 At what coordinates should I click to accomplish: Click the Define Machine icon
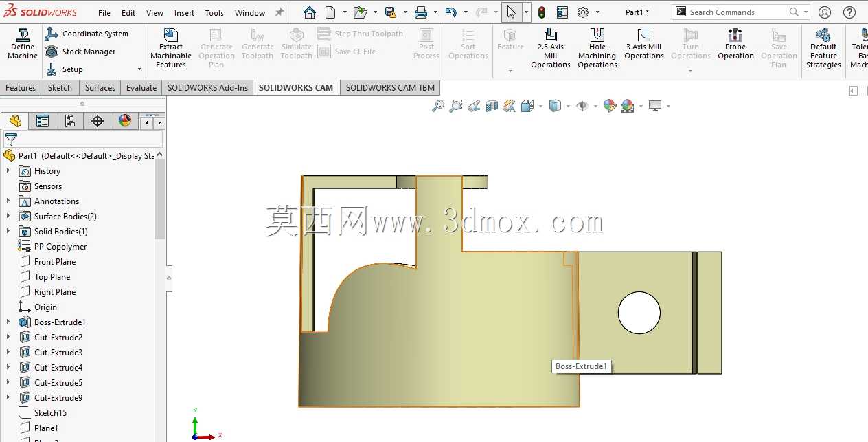coord(23,44)
